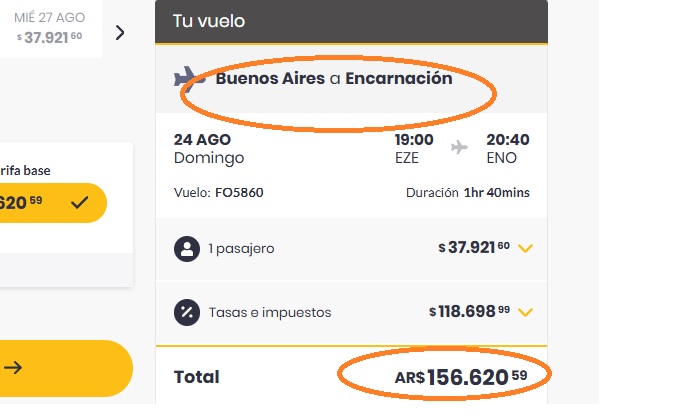
Task: Click the $118.698 taxes amount
Action: (469, 312)
